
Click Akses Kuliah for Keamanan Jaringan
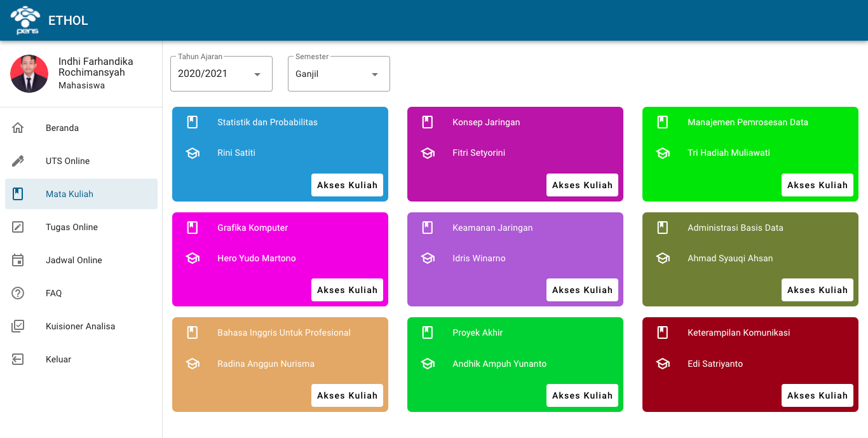click(582, 290)
